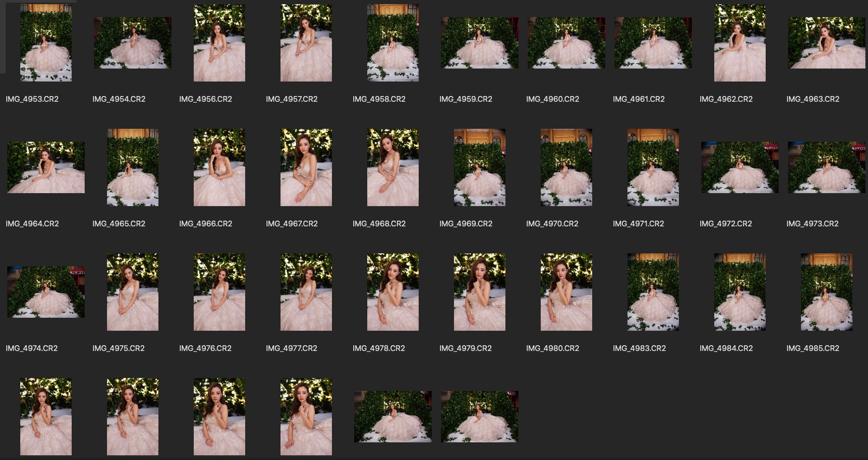Click the IMG_4976.CR2 file name

(205, 348)
